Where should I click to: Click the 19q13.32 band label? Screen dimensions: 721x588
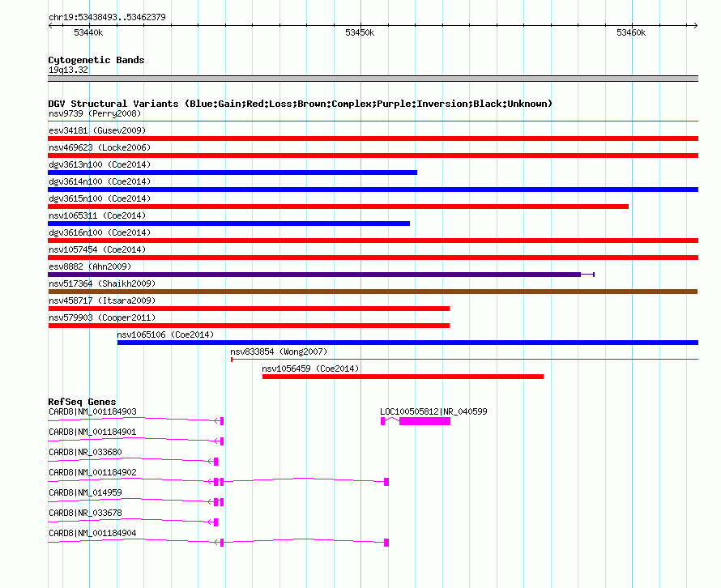click(x=68, y=70)
